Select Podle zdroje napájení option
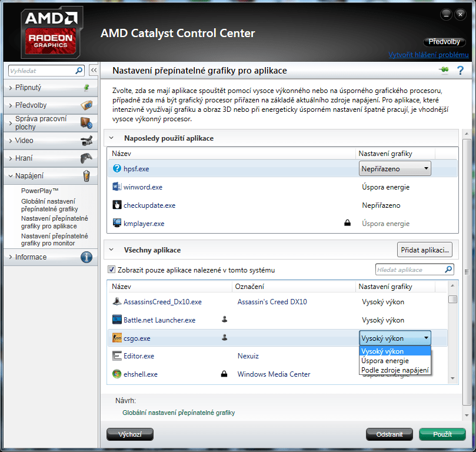 [395, 370]
